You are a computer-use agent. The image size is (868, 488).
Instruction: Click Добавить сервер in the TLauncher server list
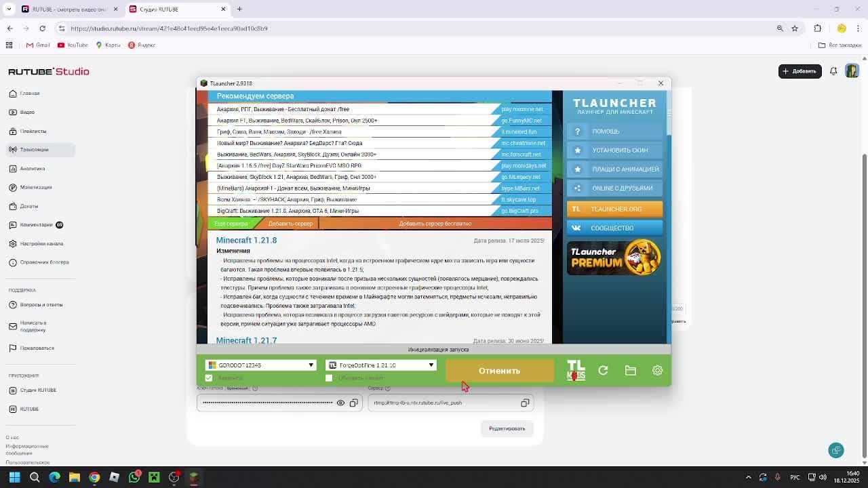point(290,224)
